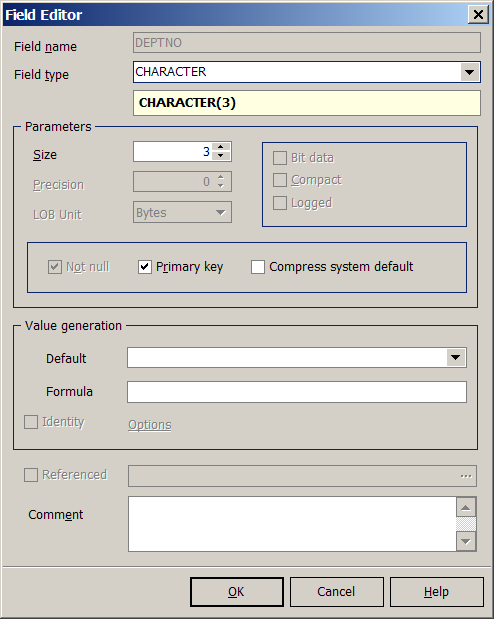Screen dimensions: 494x619
Task: Toggle the Not null checkbox
Action: pyautogui.click(x=55, y=267)
